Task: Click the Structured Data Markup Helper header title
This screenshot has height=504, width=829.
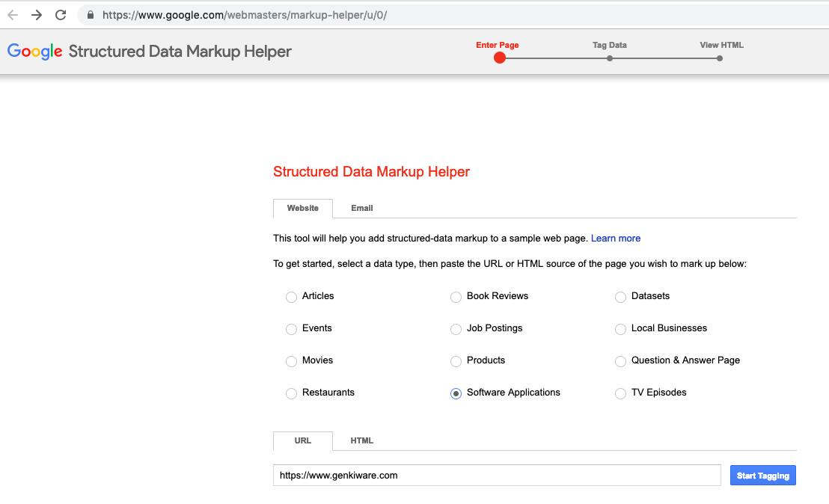Action: (180, 52)
